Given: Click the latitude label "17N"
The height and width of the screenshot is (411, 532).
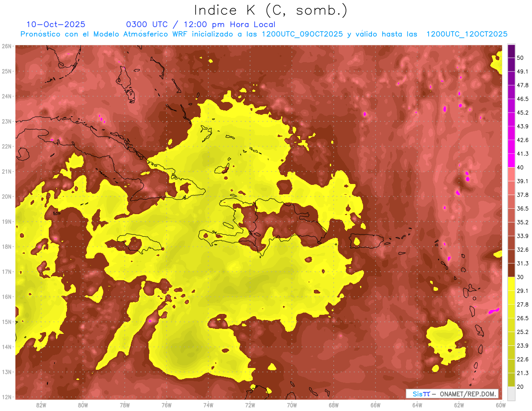Looking at the screenshot, I should pyautogui.click(x=7, y=271).
